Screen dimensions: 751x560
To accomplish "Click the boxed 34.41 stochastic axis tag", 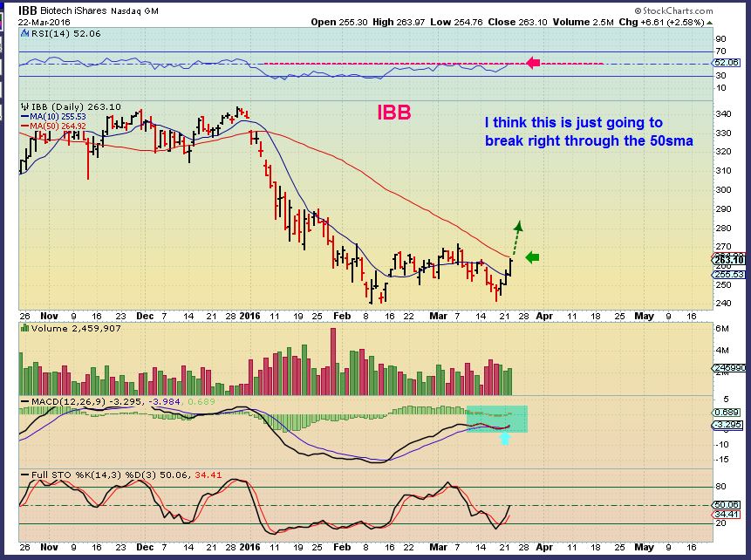I will (x=726, y=515).
